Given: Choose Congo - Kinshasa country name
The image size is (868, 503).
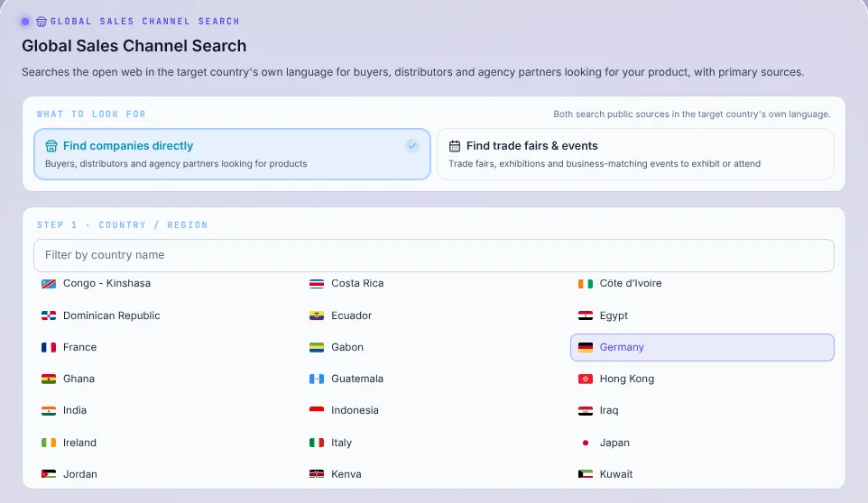Looking at the screenshot, I should tap(106, 283).
